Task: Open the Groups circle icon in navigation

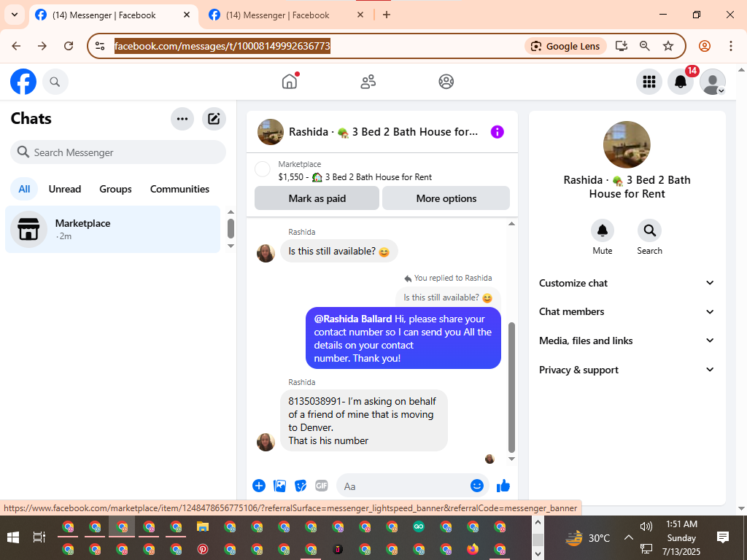Action: (x=446, y=82)
